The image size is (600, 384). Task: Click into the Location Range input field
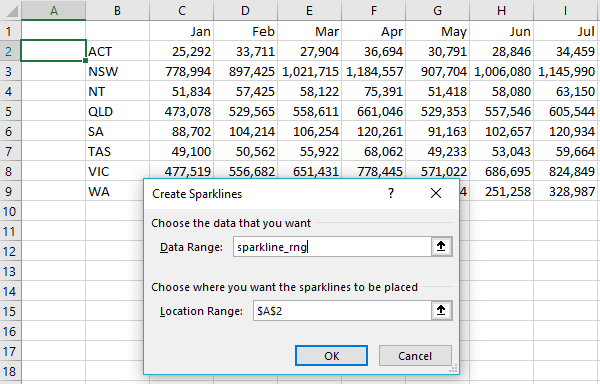[342, 311]
